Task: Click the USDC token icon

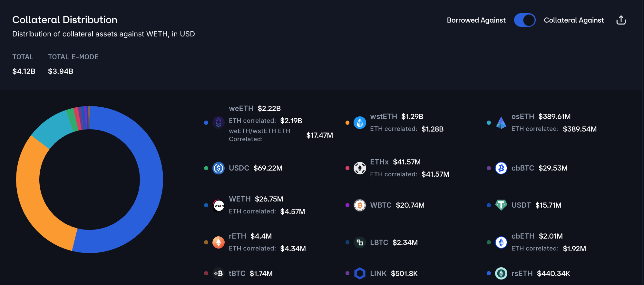Action: tap(219, 168)
